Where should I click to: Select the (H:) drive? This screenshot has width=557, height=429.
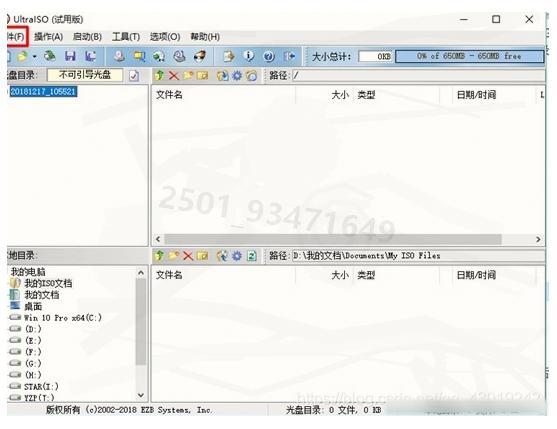click(x=33, y=375)
